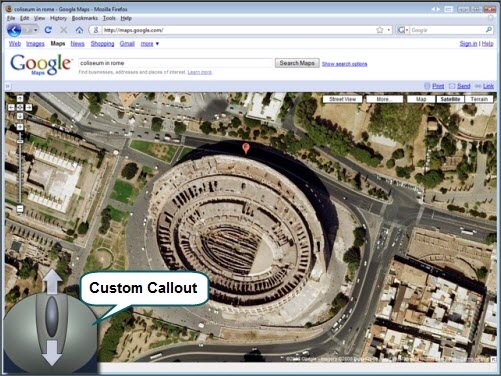Image resolution: width=501 pixels, height=376 pixels.
Task: Click the Sign in link
Action: point(468,44)
